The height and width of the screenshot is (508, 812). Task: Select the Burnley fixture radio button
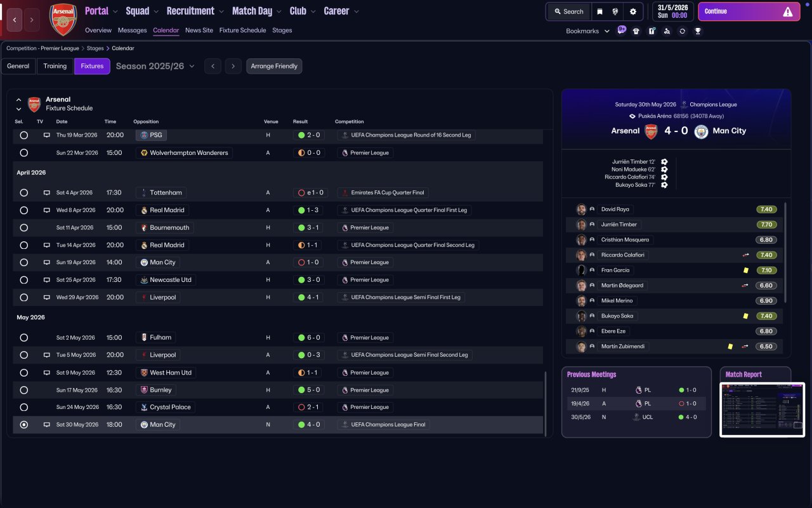pos(24,390)
